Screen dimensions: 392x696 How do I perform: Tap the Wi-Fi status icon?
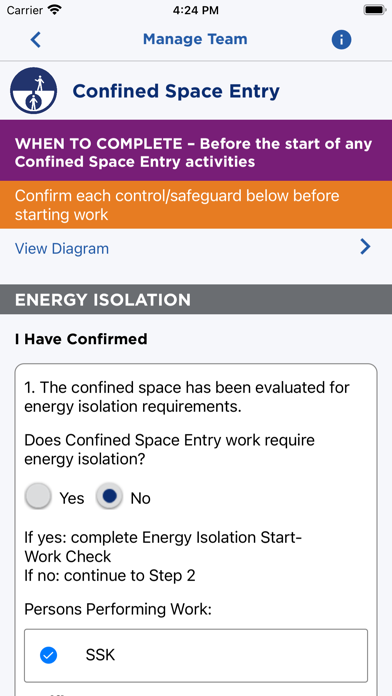point(55,10)
